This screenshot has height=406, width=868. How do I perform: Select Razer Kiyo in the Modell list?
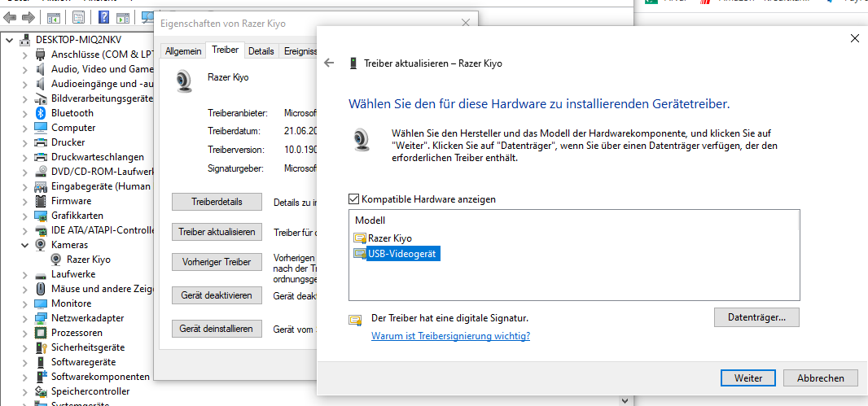(391, 238)
